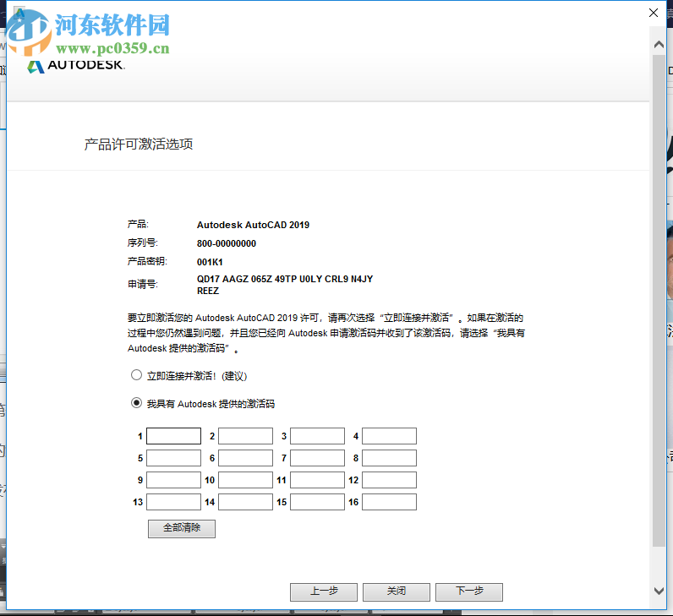This screenshot has width=673, height=616.
Task: Focus activation code field 5
Action: point(174,458)
